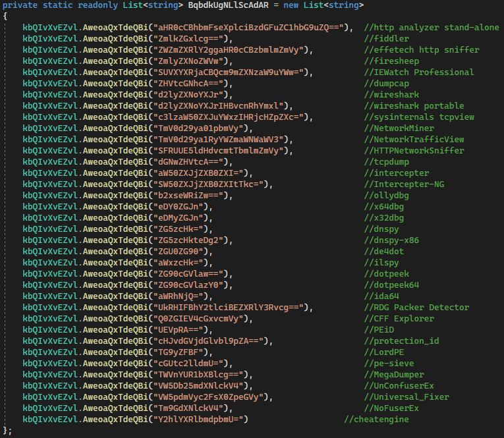Click the '//NetworkTrafficView' comment
The width and height of the screenshot is (504, 438).
click(414, 140)
